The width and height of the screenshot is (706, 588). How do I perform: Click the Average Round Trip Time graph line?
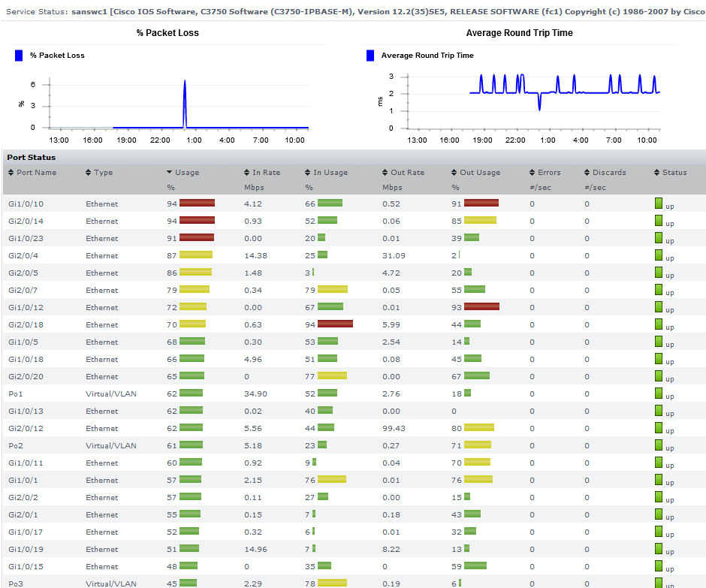[x=565, y=92]
